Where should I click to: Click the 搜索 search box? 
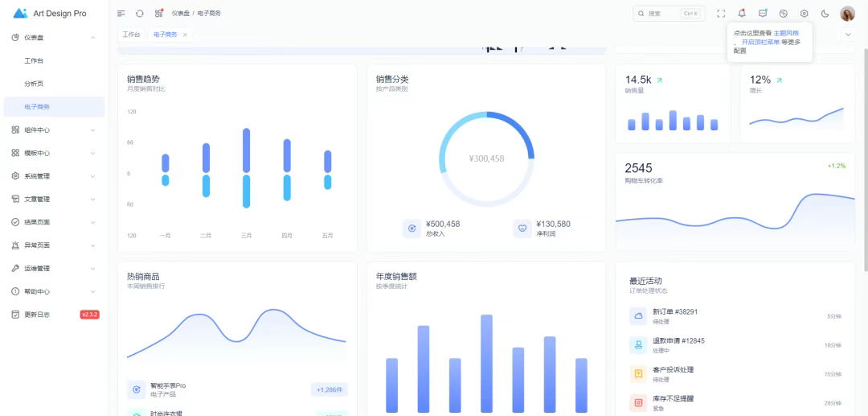coord(667,14)
